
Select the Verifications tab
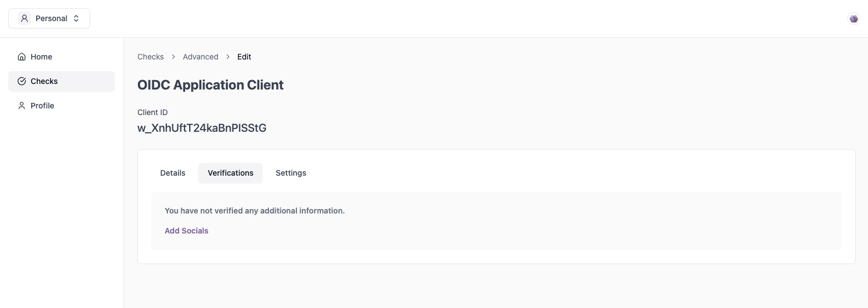click(x=231, y=173)
